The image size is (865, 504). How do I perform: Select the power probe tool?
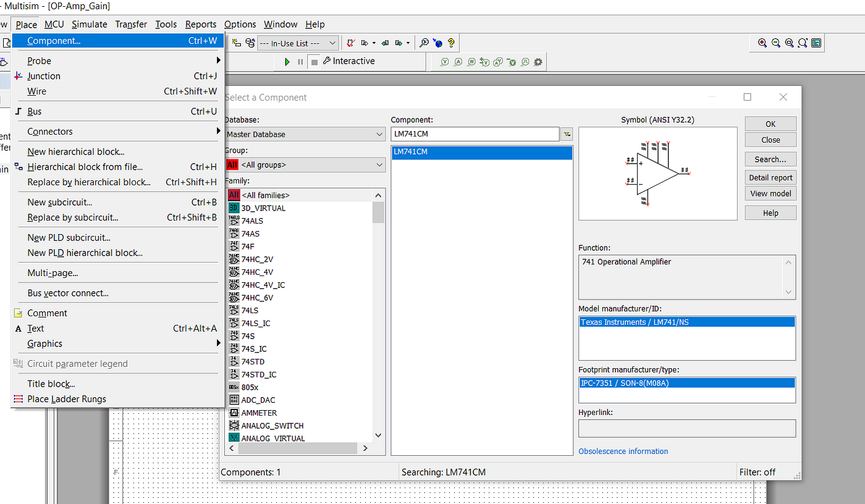[471, 61]
